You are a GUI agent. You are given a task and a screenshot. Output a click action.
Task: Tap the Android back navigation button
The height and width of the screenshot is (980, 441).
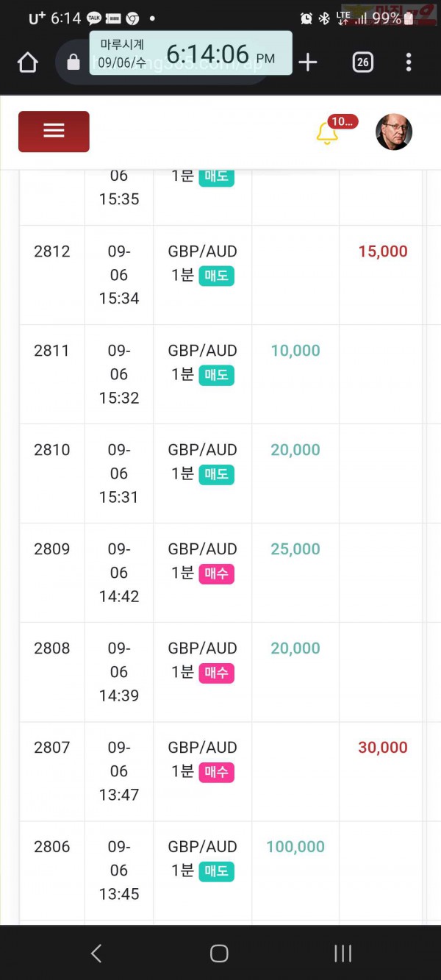click(x=96, y=954)
